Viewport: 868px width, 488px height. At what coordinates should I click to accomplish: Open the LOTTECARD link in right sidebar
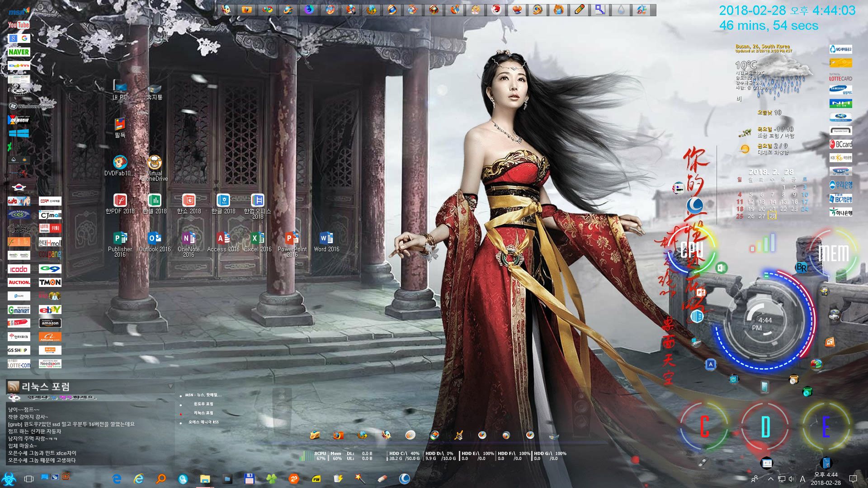coord(841,77)
